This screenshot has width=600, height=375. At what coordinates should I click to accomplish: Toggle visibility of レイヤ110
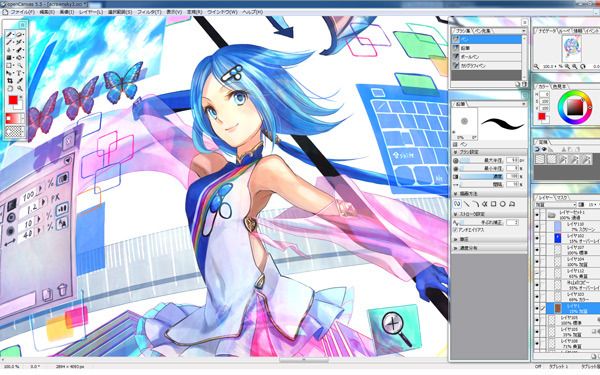pyautogui.click(x=537, y=227)
